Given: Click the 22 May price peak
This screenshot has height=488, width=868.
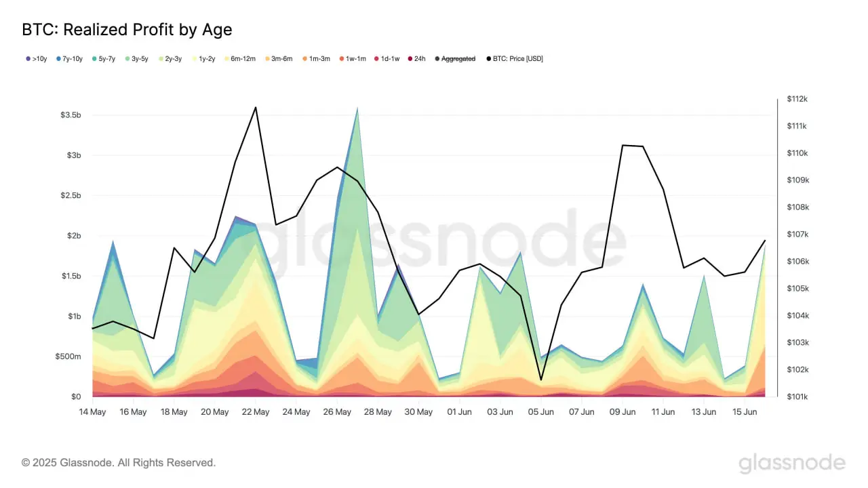Looking at the screenshot, I should [256, 107].
